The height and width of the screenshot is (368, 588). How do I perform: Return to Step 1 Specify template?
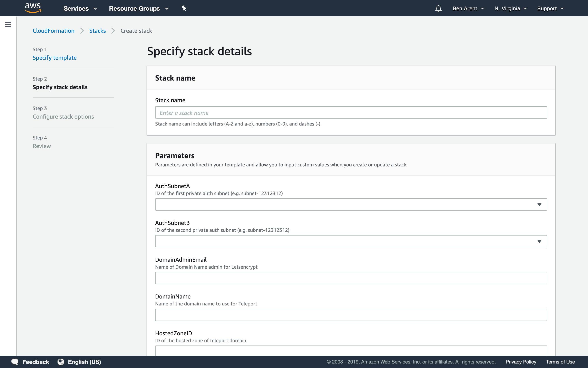coord(55,58)
